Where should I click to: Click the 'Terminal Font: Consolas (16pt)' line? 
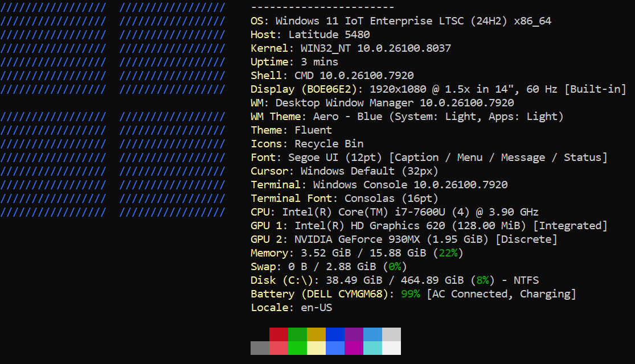(345, 198)
